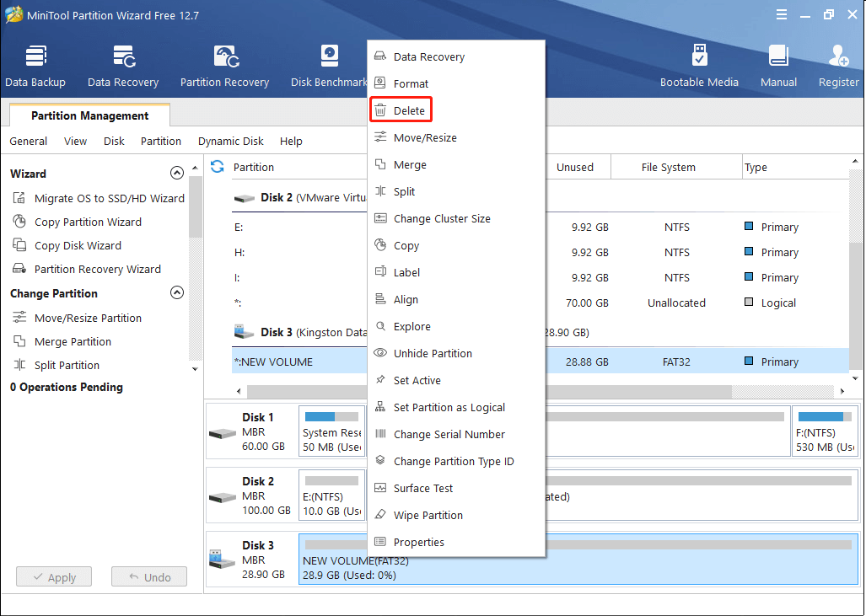Open the General menu

coord(28,142)
